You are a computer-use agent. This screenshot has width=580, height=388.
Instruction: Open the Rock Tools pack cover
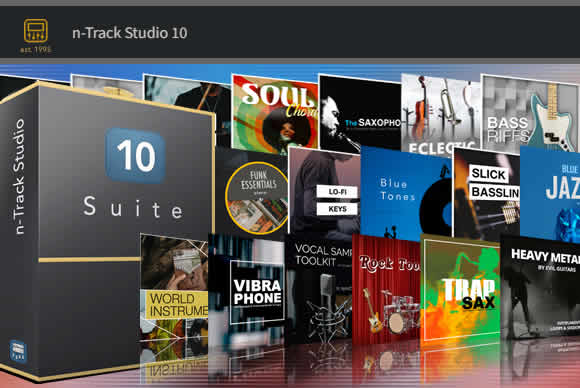click(x=387, y=289)
